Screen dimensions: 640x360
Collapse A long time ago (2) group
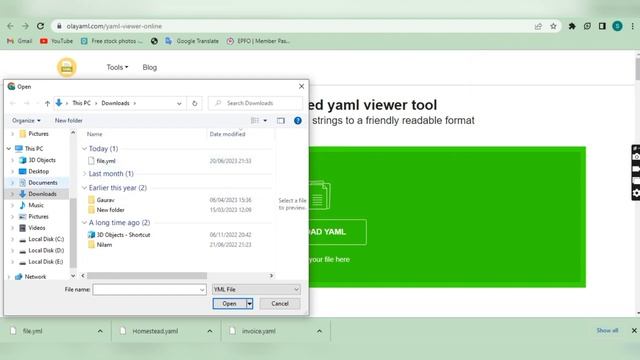point(84,223)
